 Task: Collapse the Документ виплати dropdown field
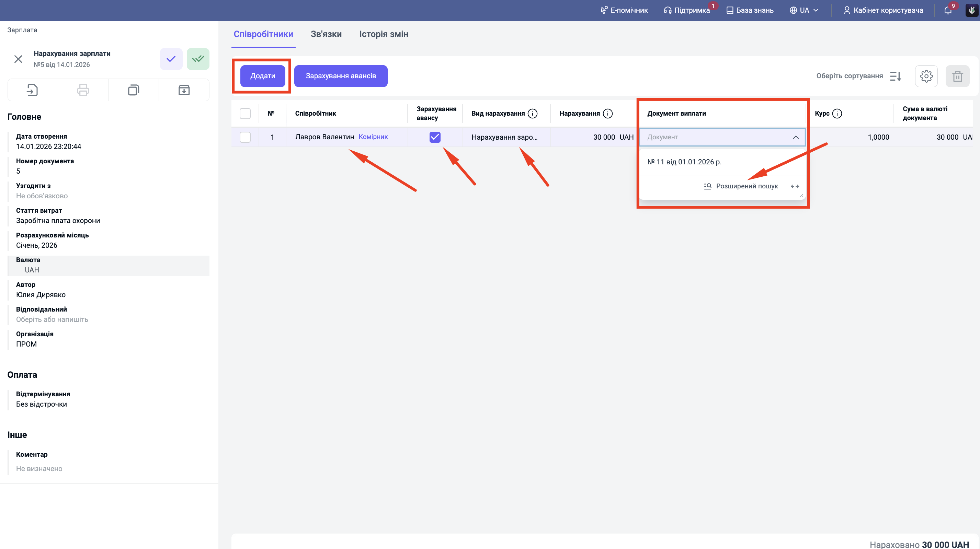coord(796,137)
